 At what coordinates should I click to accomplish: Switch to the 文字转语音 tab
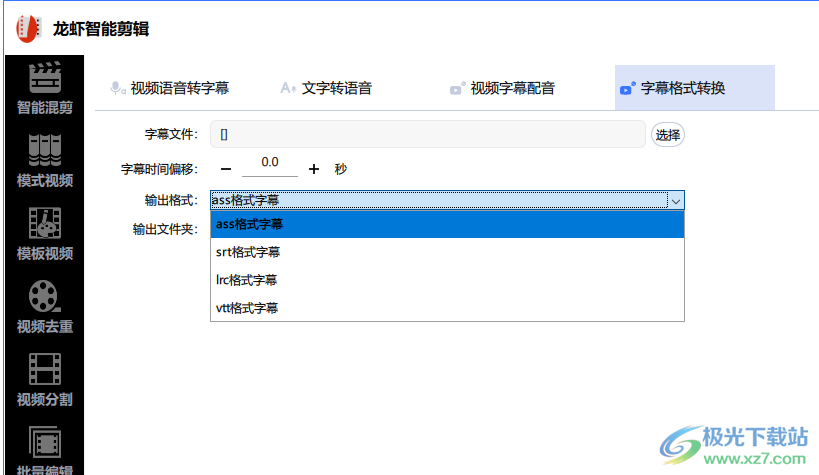point(326,88)
